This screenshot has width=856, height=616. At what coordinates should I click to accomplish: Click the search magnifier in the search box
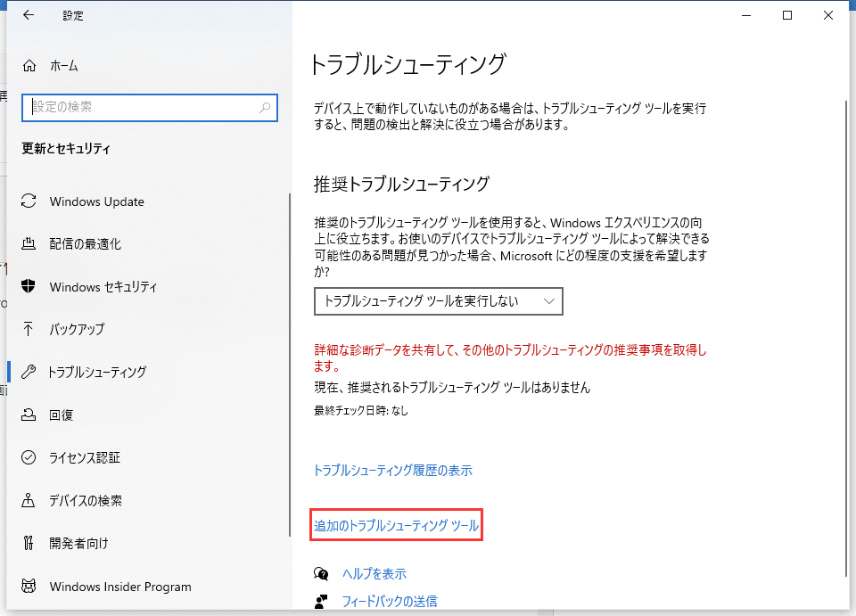(x=264, y=107)
